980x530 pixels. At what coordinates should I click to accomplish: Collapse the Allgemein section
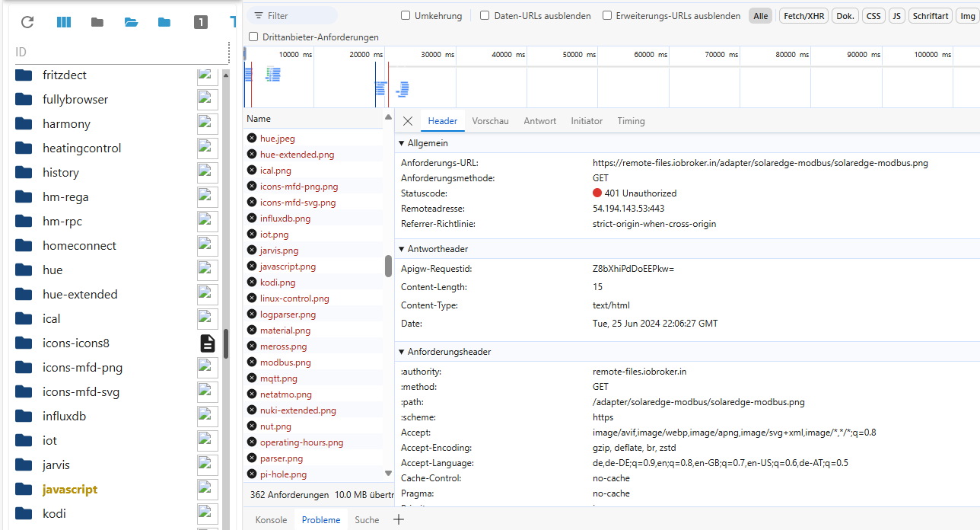pyautogui.click(x=402, y=143)
